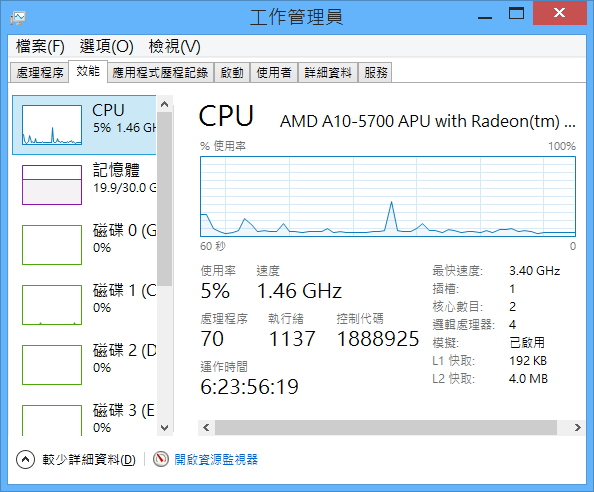Open 磁碟 3 disk graph
The width and height of the screenshot is (594, 492).
click(52, 420)
